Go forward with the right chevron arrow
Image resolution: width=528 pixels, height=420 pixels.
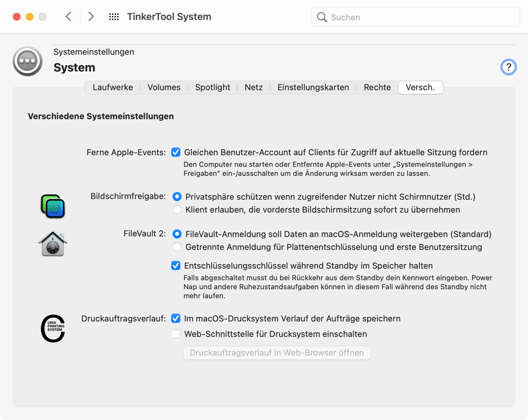91,17
